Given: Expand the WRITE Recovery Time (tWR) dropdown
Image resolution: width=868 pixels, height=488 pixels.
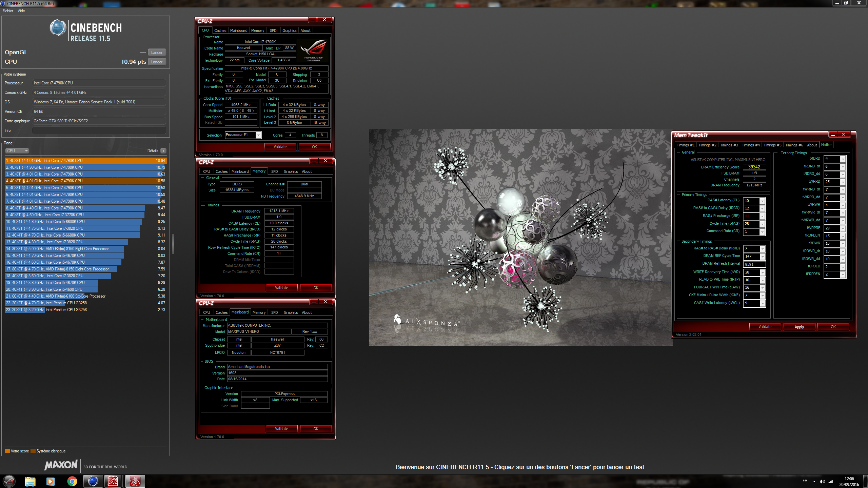Looking at the screenshot, I should 763,272.
